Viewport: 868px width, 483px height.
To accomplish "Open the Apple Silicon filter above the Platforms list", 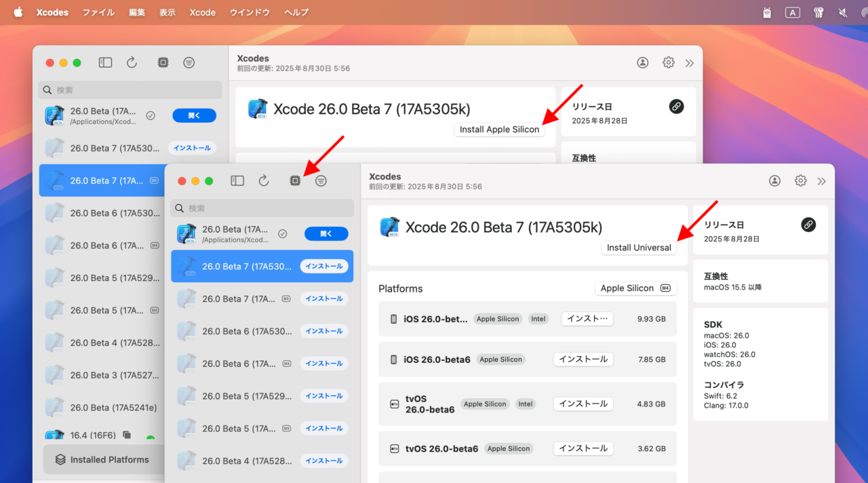I will pyautogui.click(x=635, y=288).
